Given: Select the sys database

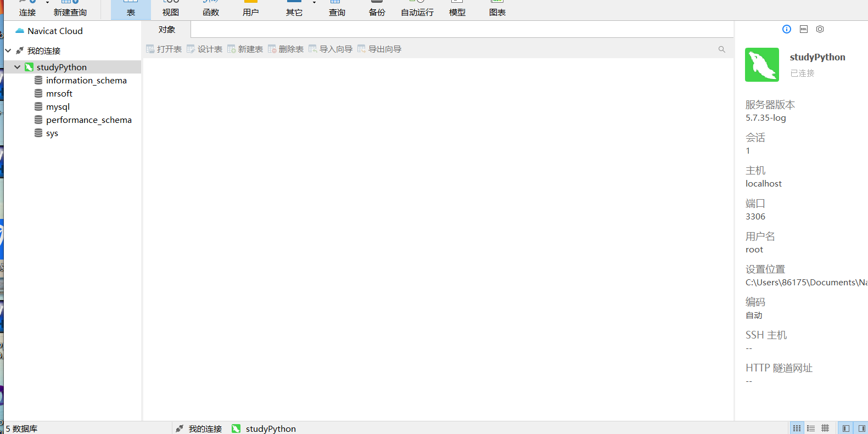Looking at the screenshot, I should (52, 133).
